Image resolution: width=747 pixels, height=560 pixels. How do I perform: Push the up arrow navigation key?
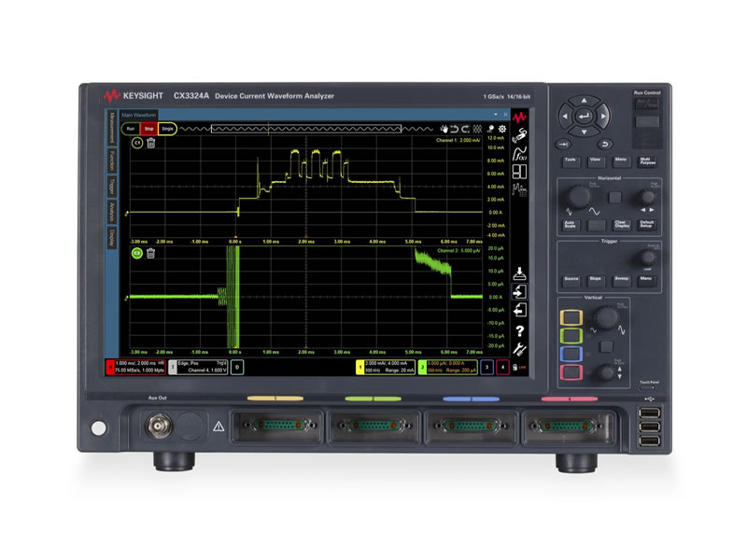[585, 101]
